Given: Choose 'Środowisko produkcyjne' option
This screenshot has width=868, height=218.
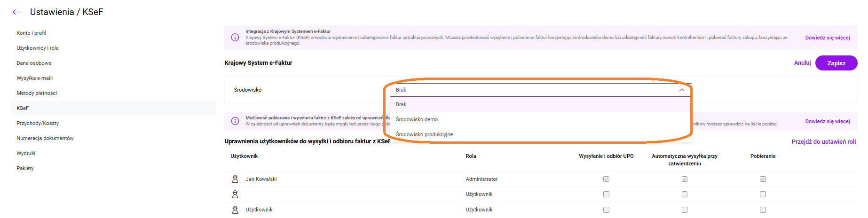Looking at the screenshot, I should click(x=424, y=134).
